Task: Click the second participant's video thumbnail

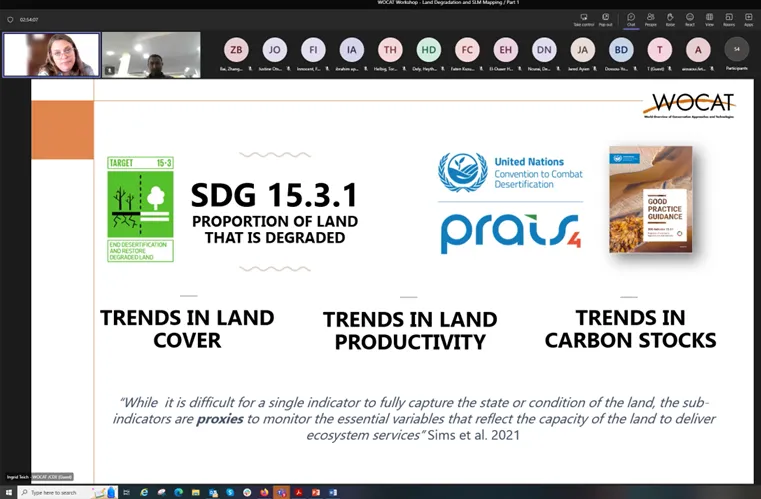Action: [x=151, y=54]
